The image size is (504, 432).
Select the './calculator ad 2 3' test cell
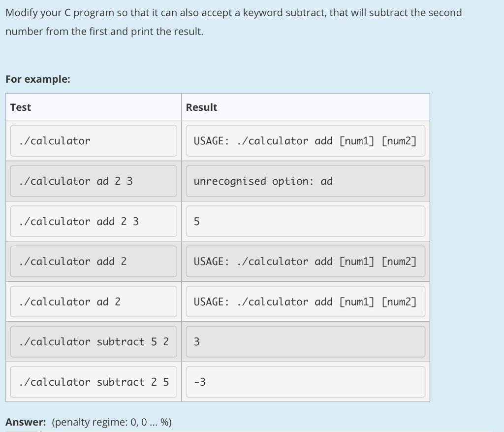(94, 181)
